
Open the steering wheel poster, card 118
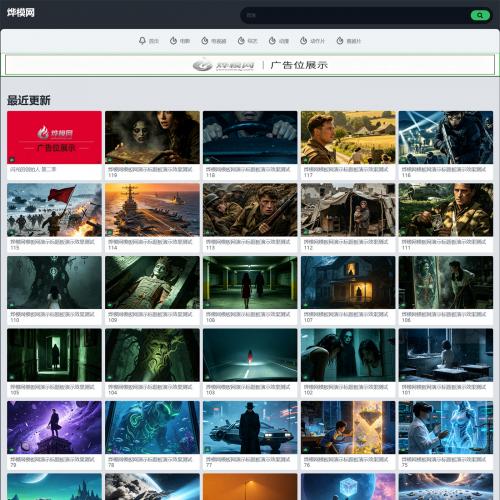tap(250, 137)
